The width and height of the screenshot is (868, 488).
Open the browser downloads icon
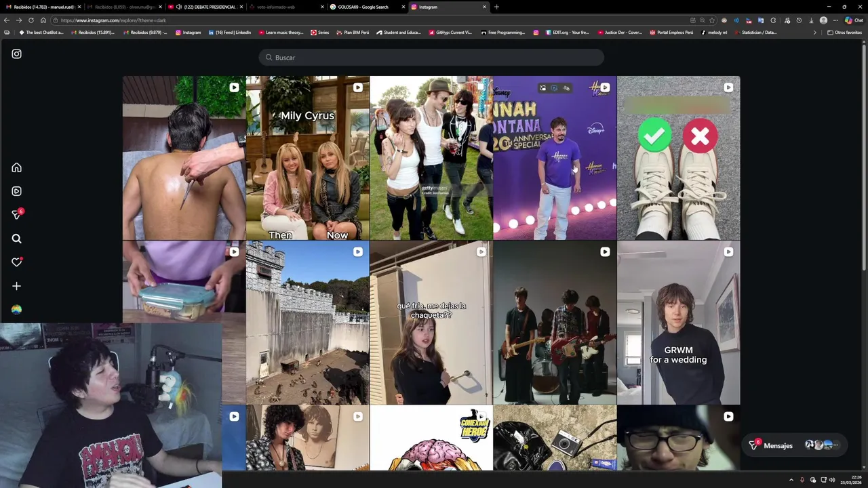811,20
